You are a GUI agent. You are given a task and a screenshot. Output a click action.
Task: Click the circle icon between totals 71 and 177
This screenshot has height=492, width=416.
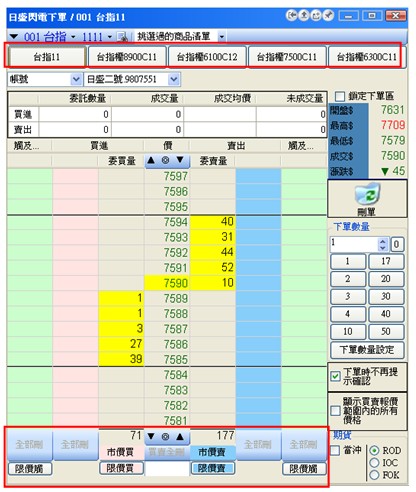pos(165,437)
